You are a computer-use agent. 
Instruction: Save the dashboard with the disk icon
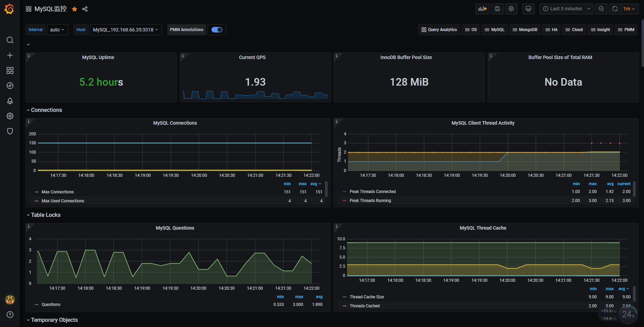[x=497, y=9]
